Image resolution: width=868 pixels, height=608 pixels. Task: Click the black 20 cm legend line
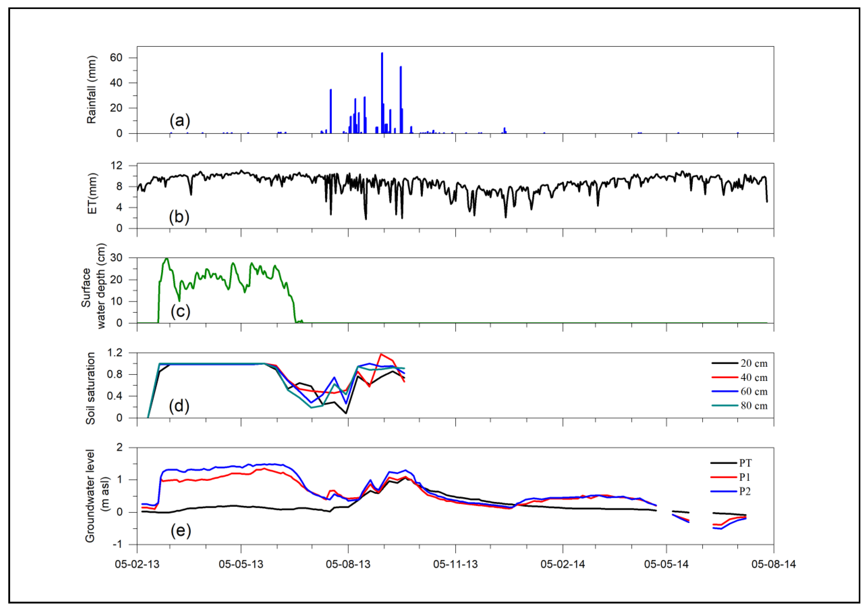coord(724,363)
